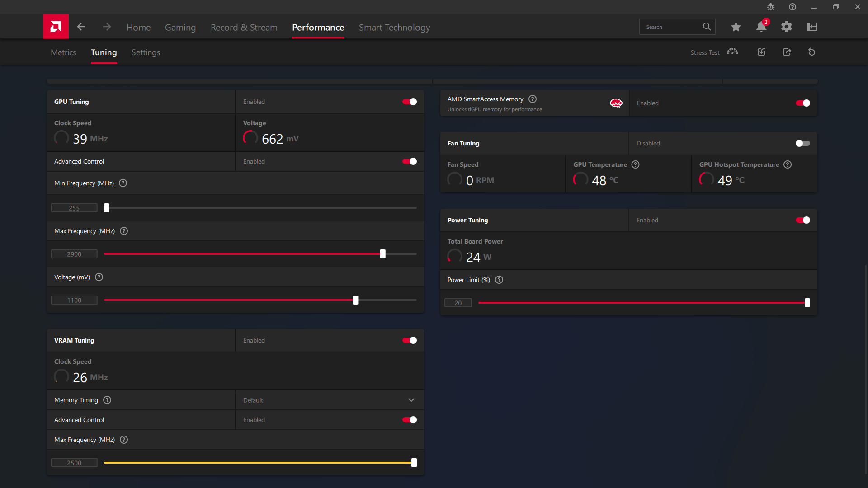
Task: Open favorites star icon
Action: [736, 27]
